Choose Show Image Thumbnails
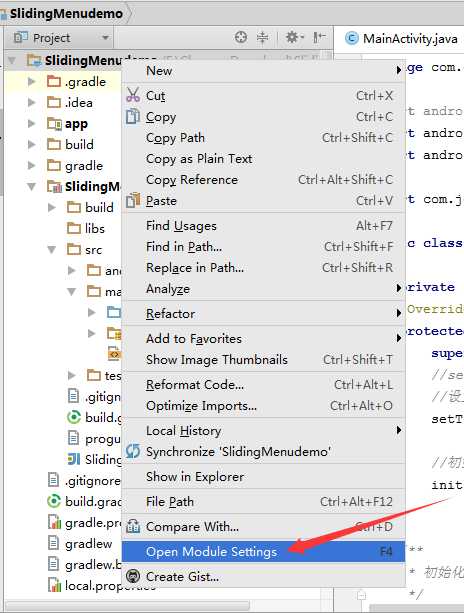Viewport: 464px width, 613px height. [x=263, y=359]
